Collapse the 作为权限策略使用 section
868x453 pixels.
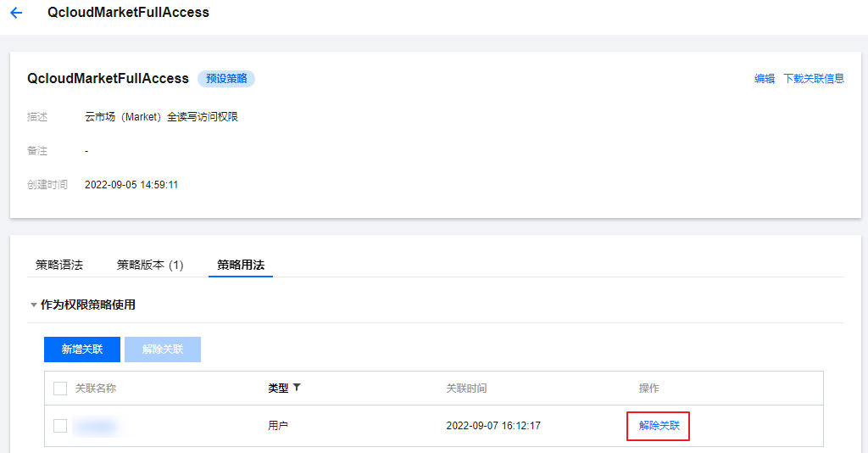34,305
